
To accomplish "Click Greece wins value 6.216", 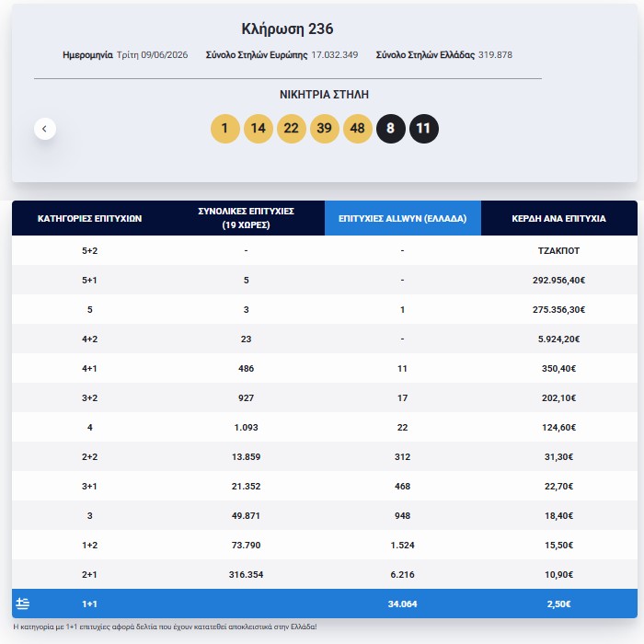I will (x=403, y=575).
